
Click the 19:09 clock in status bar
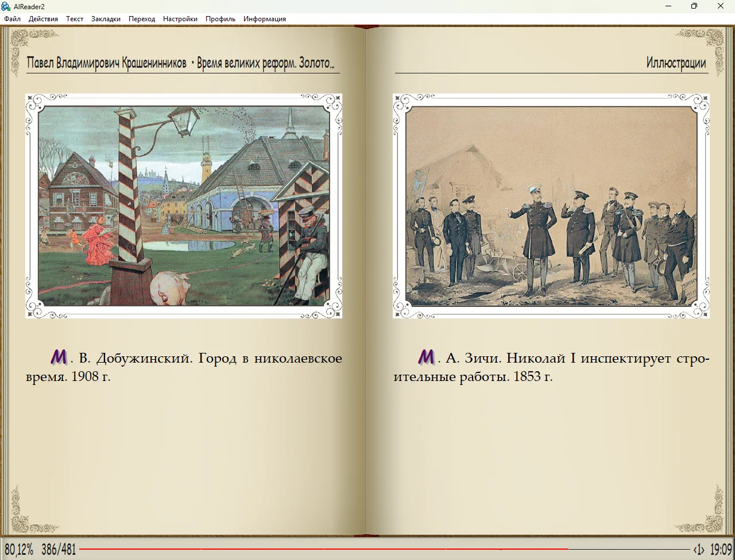[x=721, y=550]
